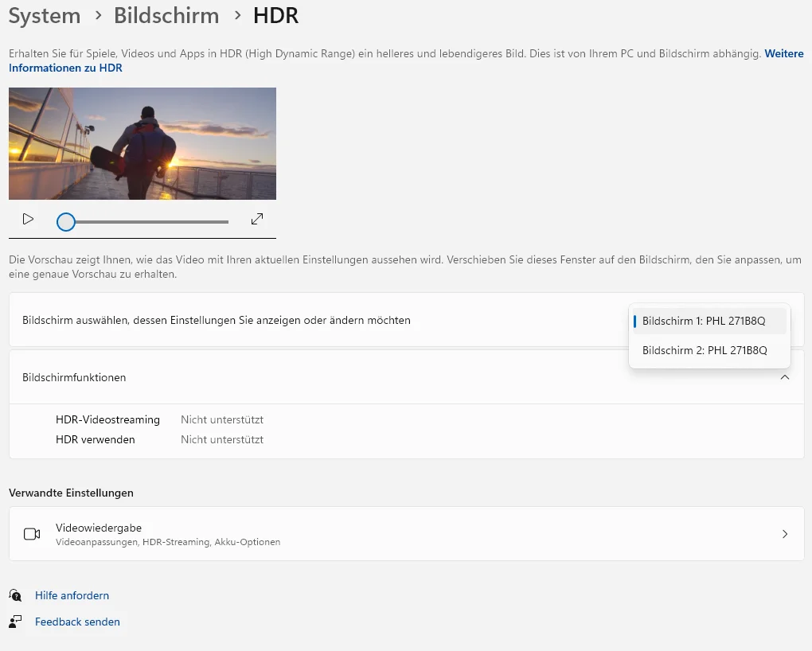Open Videowiedergabe related settings
The image size is (812, 651).
(x=407, y=533)
